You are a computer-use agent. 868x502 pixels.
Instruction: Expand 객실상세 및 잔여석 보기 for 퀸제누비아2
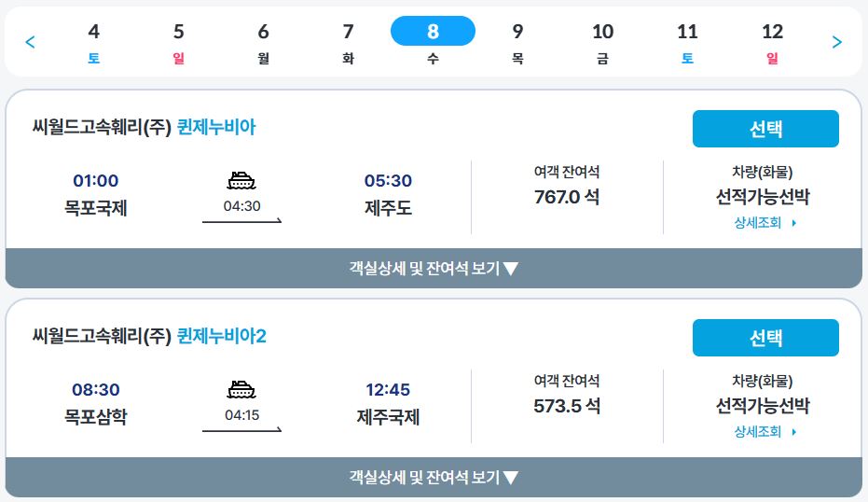434,478
